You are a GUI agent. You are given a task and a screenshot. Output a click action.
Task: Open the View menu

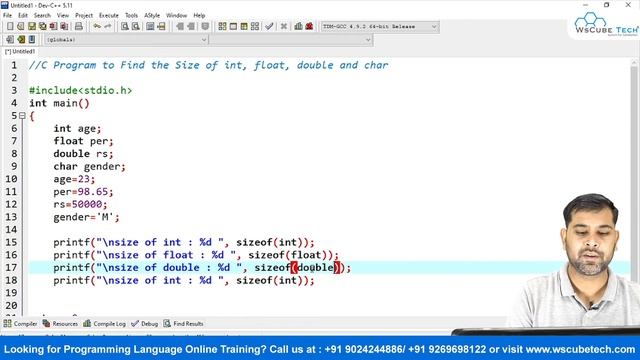tap(62, 15)
